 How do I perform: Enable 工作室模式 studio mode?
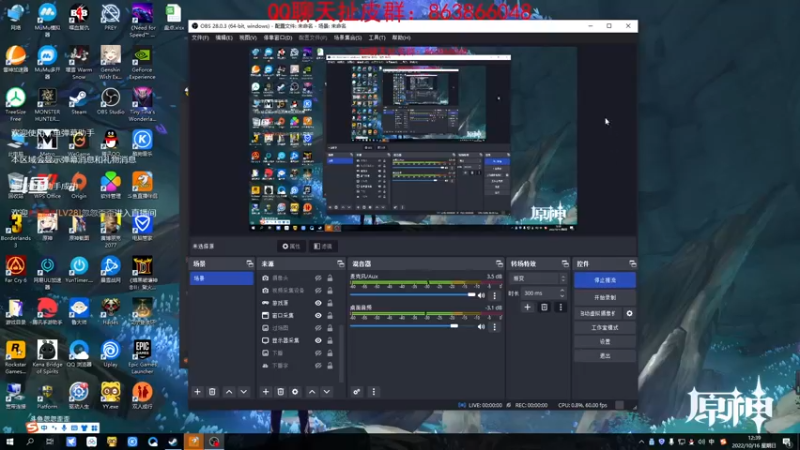[x=605, y=328]
